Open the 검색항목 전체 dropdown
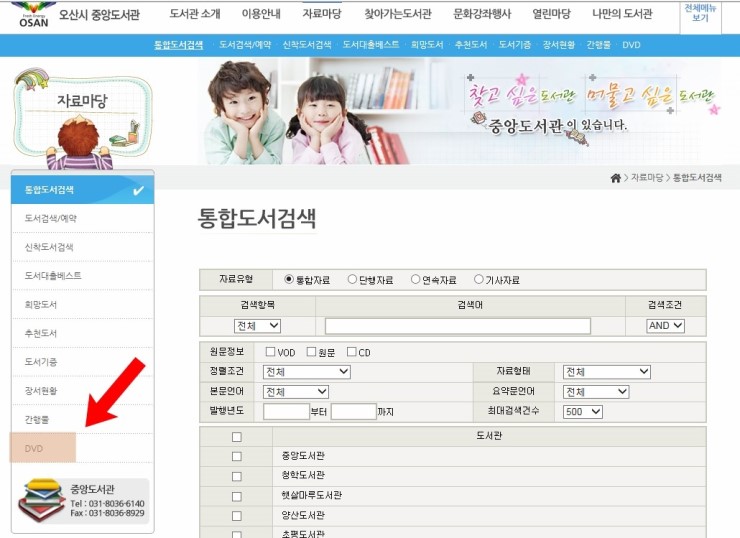This screenshot has height=538, width=740. pos(258,326)
